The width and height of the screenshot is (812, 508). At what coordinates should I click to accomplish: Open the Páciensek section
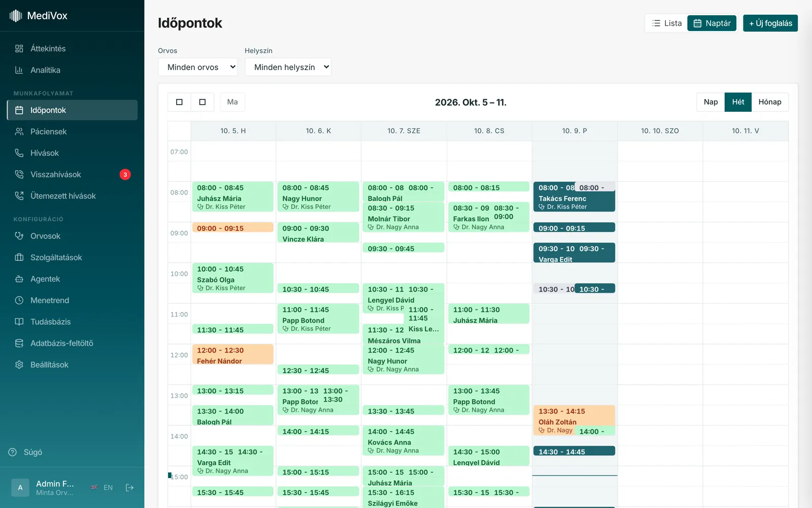point(72,132)
